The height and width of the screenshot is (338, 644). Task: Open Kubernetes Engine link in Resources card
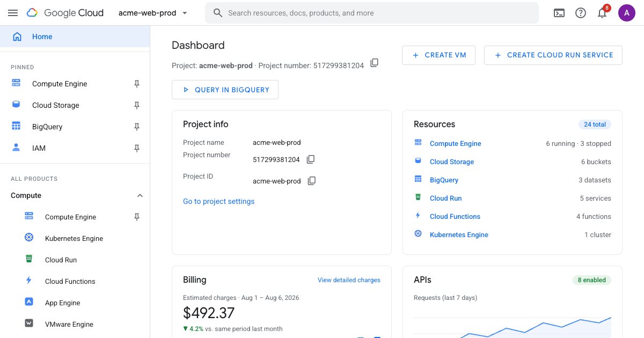[x=459, y=234]
